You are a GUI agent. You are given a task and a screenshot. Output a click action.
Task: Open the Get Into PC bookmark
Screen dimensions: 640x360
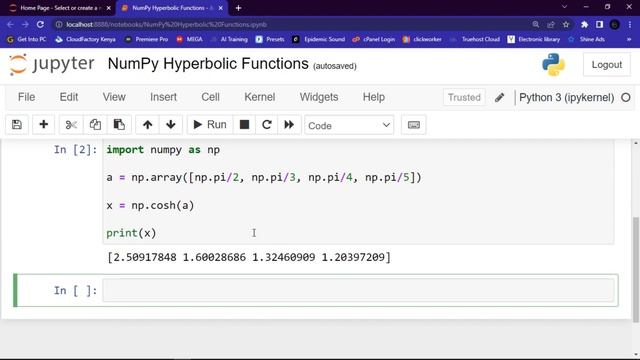27,39
